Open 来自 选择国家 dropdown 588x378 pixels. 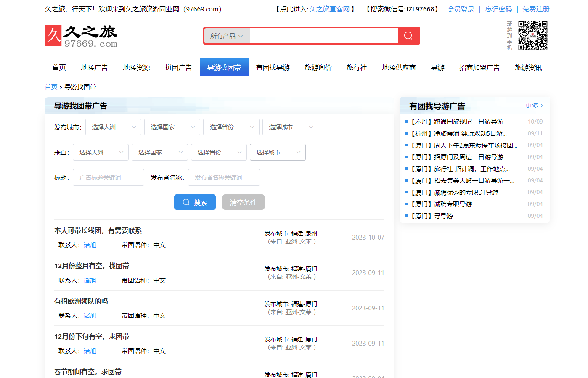click(x=160, y=152)
